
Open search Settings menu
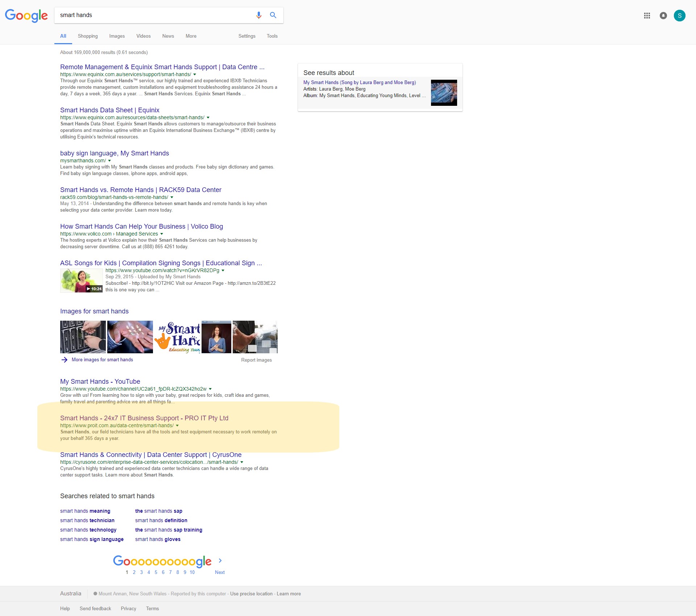247,36
